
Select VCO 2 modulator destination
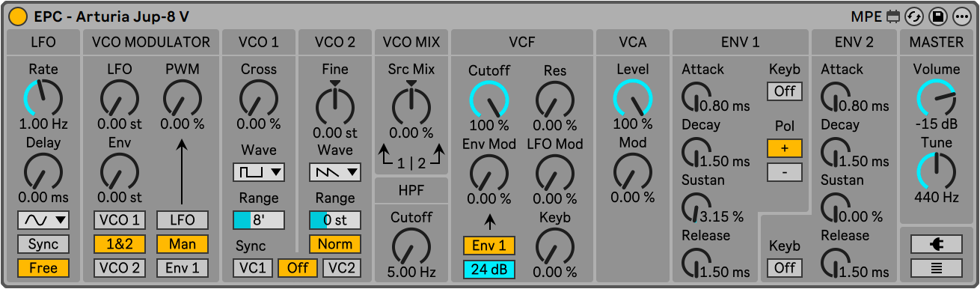tap(120, 268)
